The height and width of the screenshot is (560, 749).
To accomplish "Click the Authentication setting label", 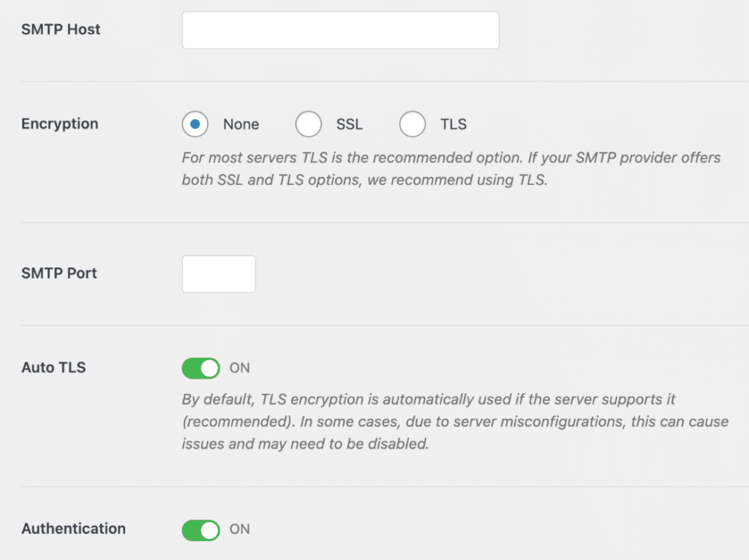I will [x=73, y=529].
